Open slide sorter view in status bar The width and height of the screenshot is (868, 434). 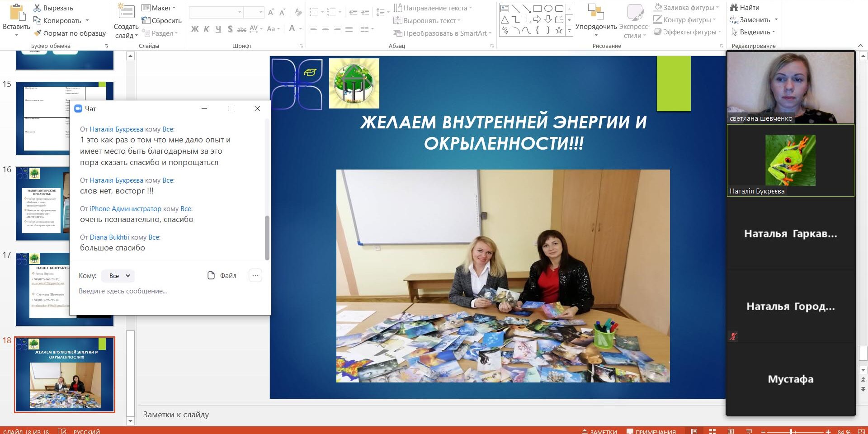pos(712,431)
